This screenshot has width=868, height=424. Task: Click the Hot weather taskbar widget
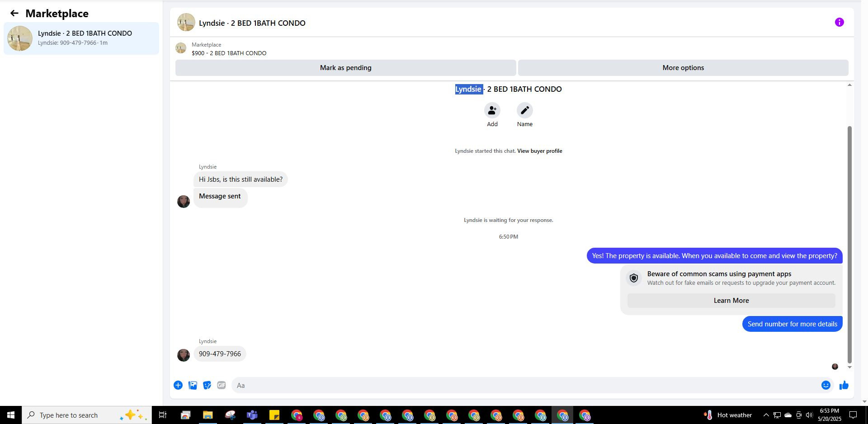728,415
